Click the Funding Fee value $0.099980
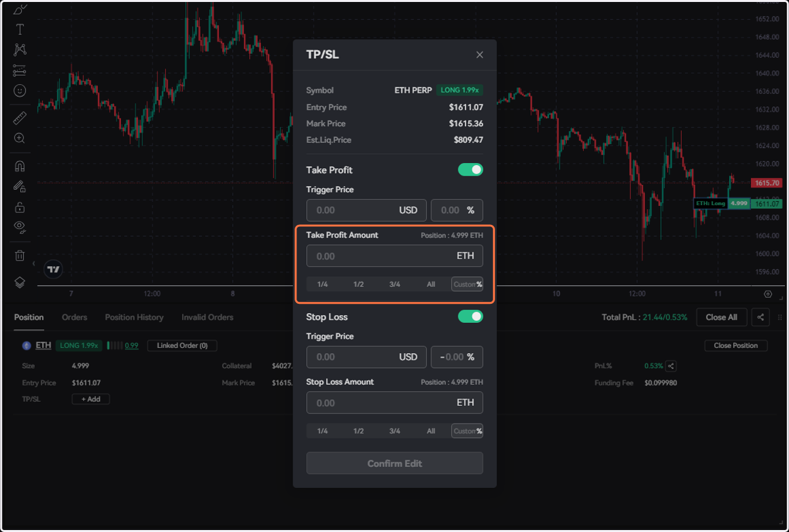 pyautogui.click(x=661, y=383)
